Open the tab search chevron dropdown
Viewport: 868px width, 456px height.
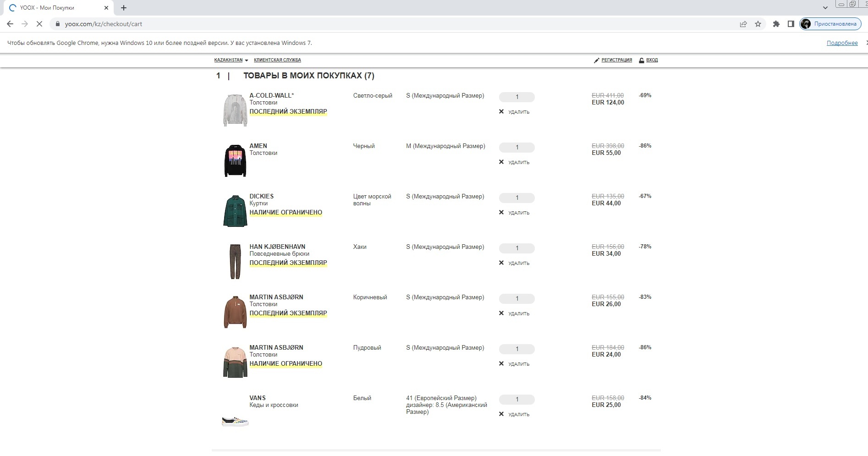pyautogui.click(x=825, y=8)
